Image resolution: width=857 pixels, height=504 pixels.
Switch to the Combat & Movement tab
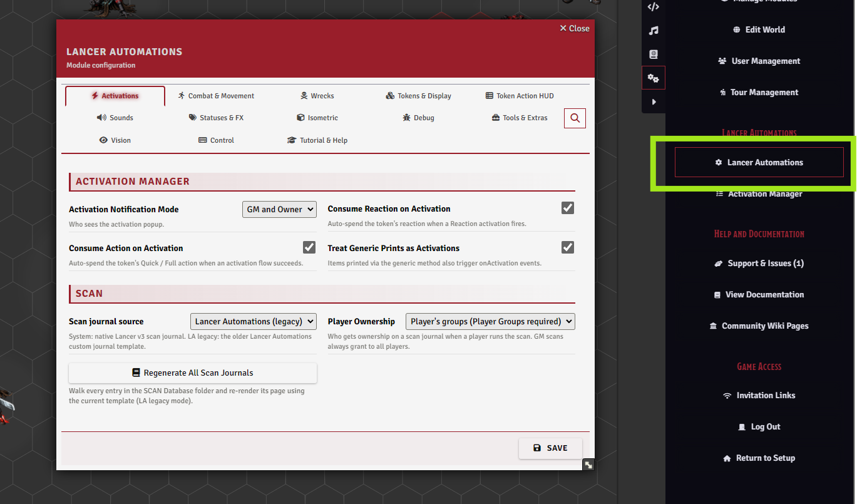(x=216, y=96)
